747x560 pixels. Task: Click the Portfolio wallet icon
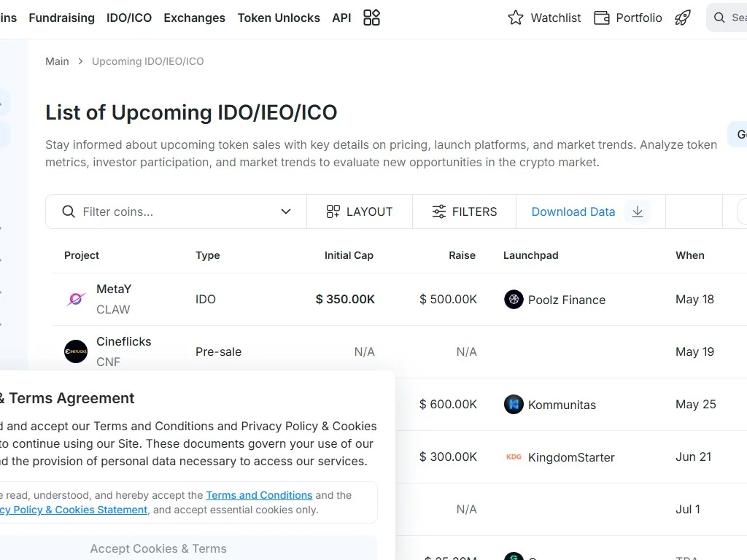(x=602, y=18)
